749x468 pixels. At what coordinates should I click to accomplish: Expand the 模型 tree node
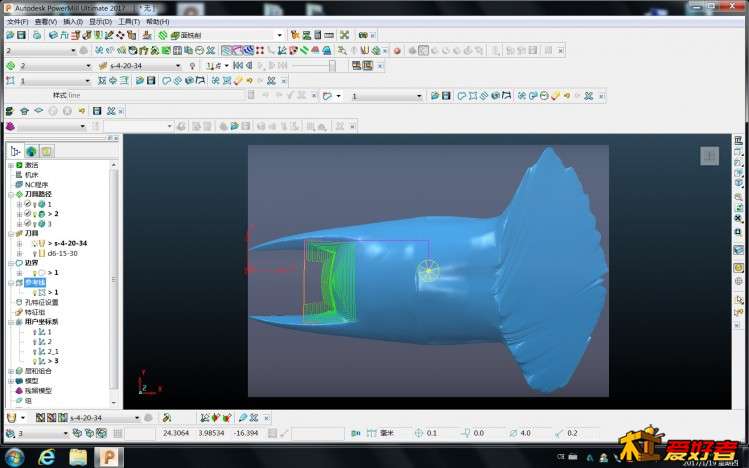pos(11,381)
